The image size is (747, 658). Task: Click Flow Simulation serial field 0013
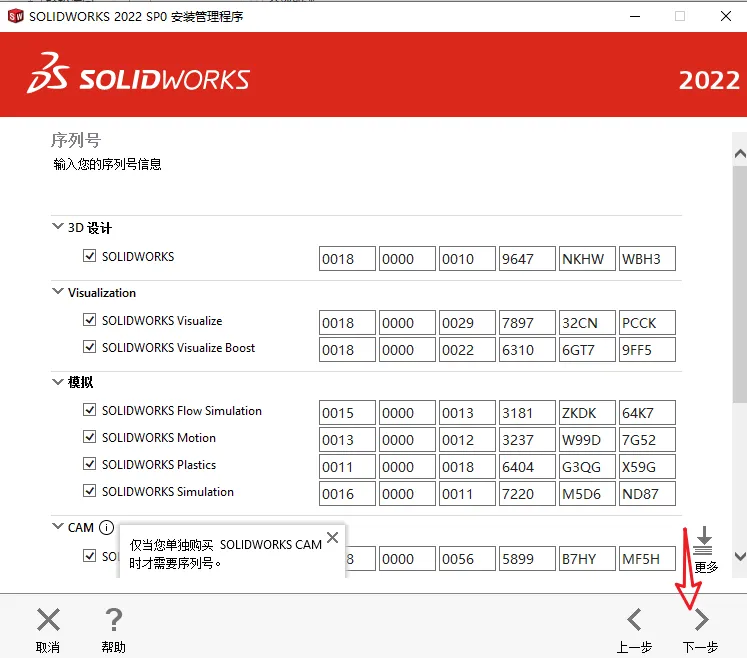tap(467, 413)
